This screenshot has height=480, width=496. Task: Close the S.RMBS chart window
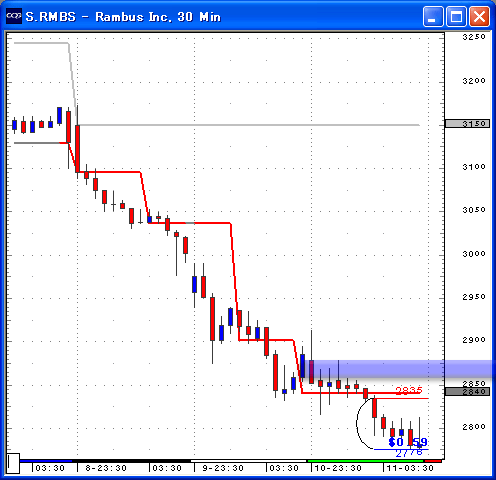point(479,16)
